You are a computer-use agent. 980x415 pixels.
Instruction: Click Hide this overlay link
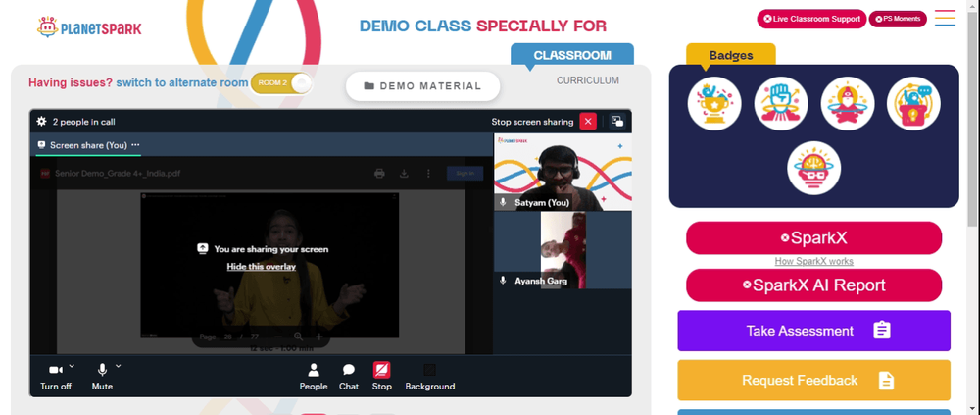[x=262, y=267]
